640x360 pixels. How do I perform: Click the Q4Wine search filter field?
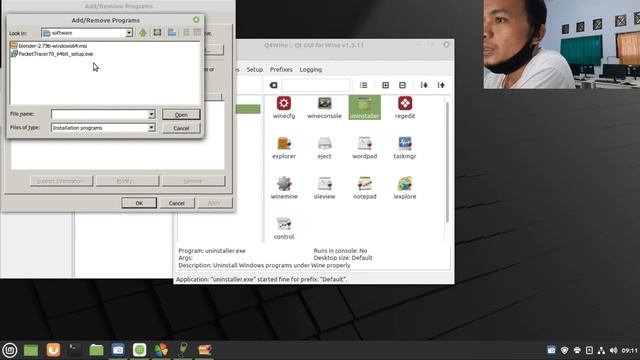coord(315,85)
